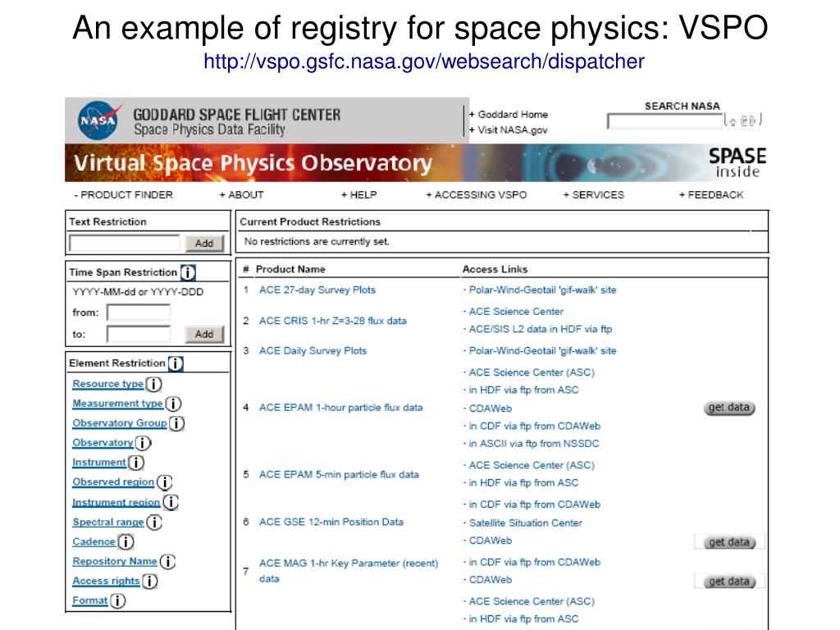
Task: Show info icon next to Observatory link
Action: click(143, 443)
